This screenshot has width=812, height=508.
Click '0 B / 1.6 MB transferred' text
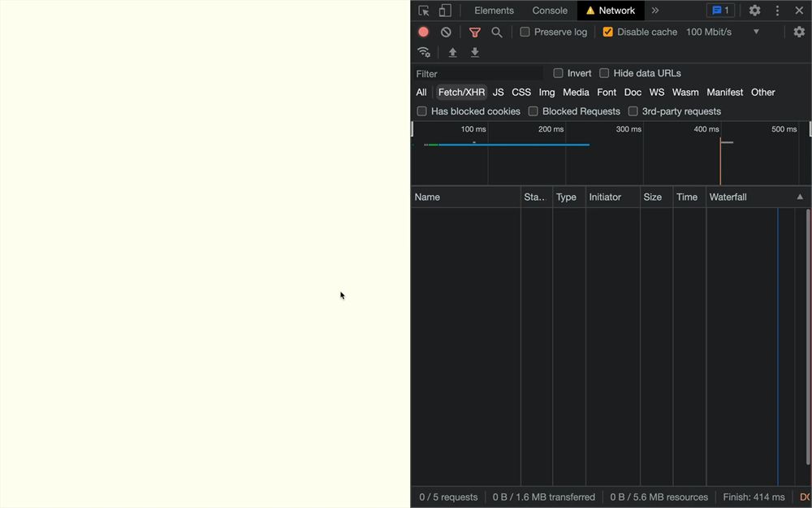tap(544, 497)
